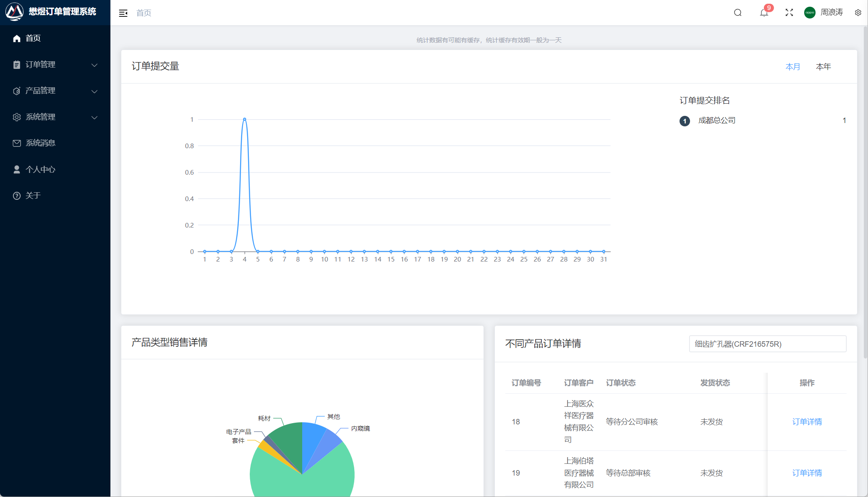Expand the 产品管理 menu chevron
868x497 pixels.
click(x=94, y=91)
